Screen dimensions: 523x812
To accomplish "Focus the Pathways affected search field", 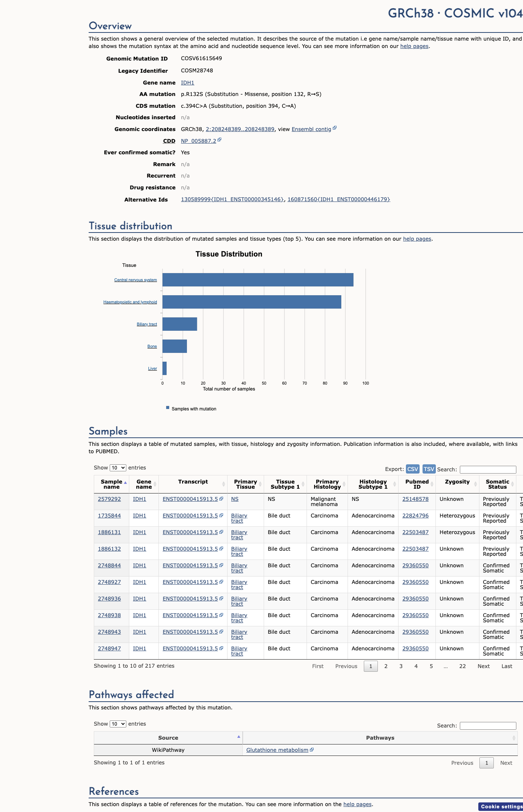I will pos(488,726).
